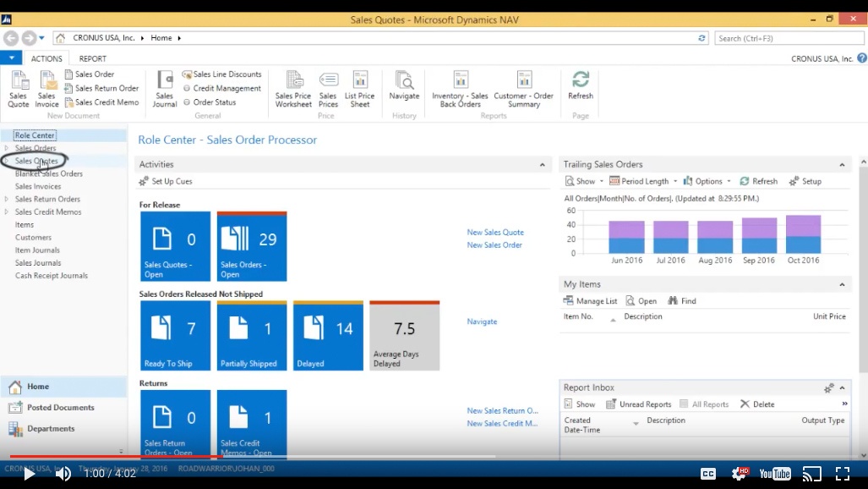Open Departments in navigation pane
The width and height of the screenshot is (868, 489).
pos(63,429)
